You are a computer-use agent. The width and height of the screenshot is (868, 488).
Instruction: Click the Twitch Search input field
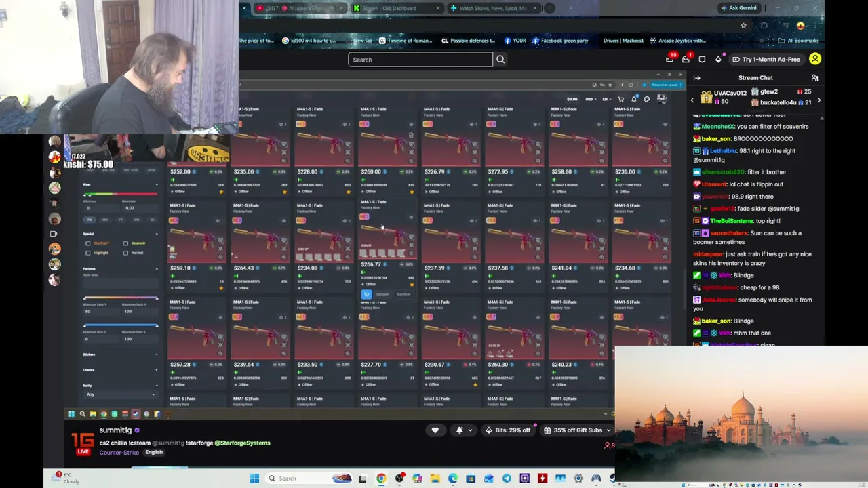tap(420, 60)
